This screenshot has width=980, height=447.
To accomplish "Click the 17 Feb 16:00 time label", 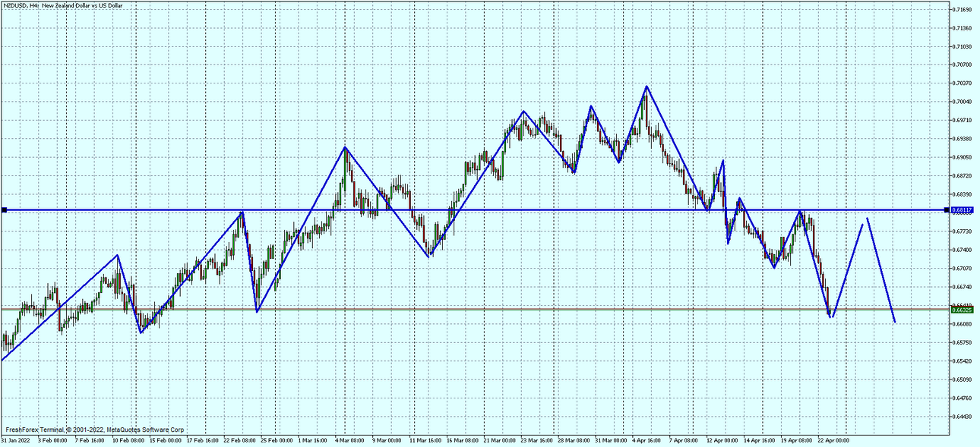I will [x=202, y=440].
